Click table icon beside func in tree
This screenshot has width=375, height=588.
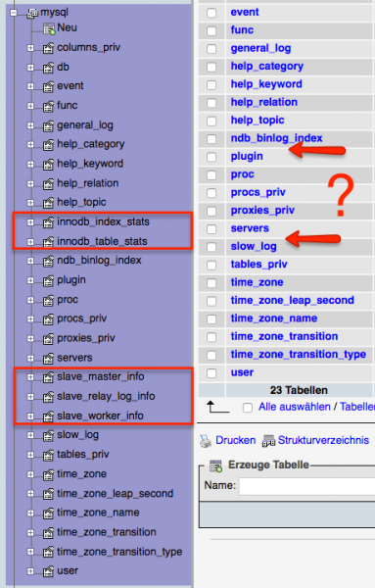[48, 106]
